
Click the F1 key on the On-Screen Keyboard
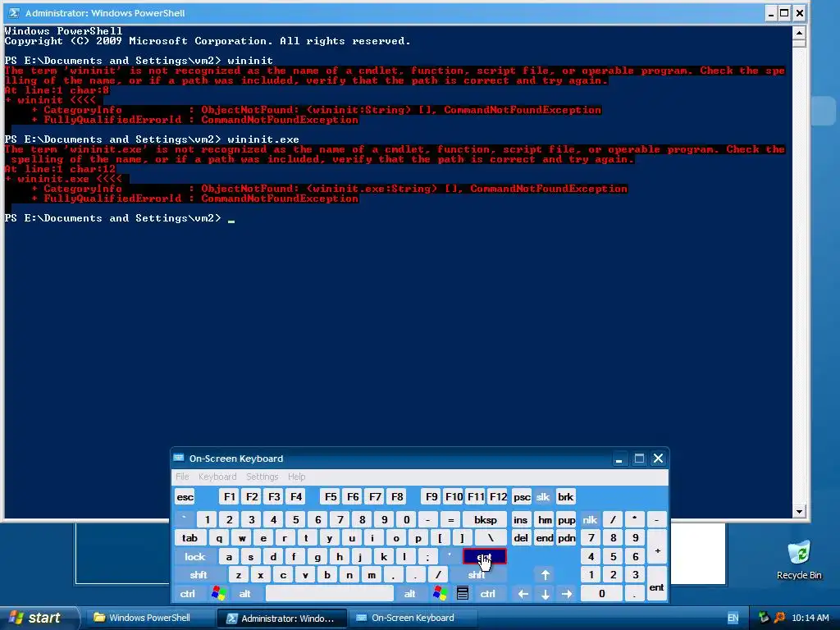(230, 496)
